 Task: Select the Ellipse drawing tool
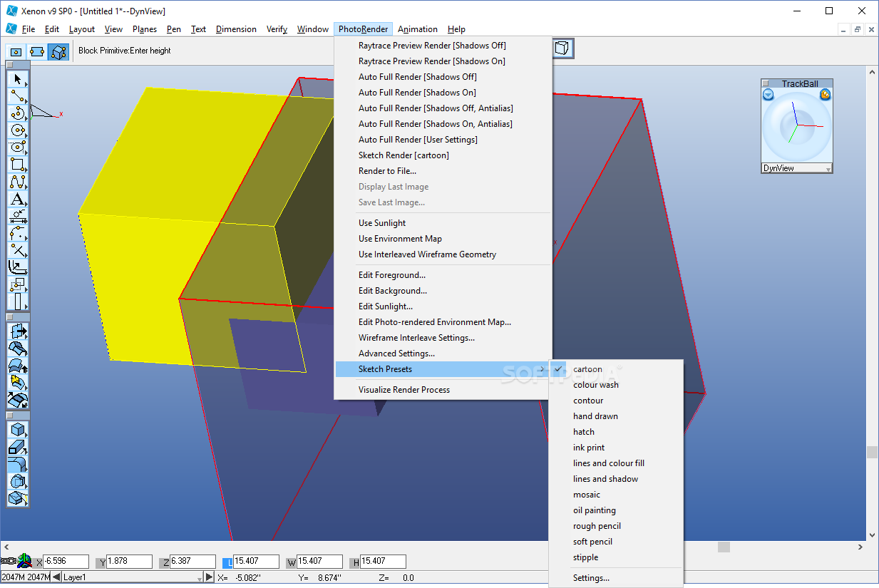pos(18,147)
